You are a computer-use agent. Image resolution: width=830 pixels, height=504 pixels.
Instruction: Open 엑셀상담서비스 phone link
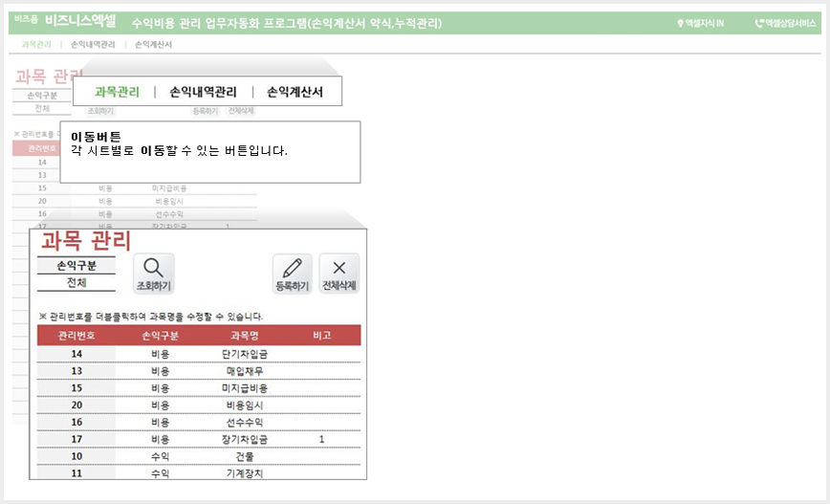pyautogui.click(x=786, y=23)
